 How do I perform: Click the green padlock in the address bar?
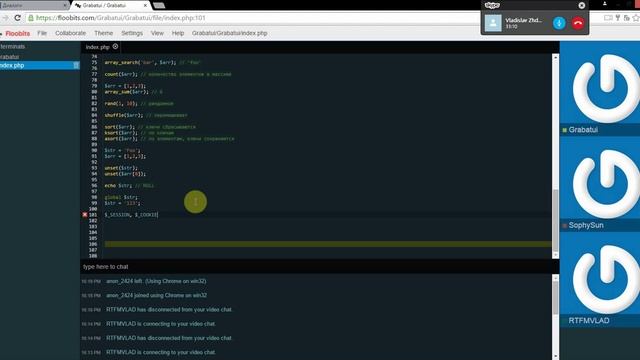pos(31,18)
